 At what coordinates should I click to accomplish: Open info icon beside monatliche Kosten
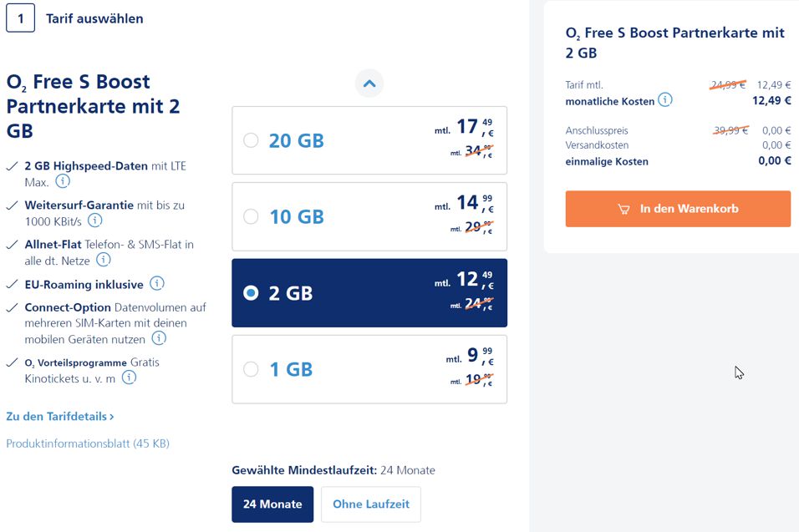664,100
